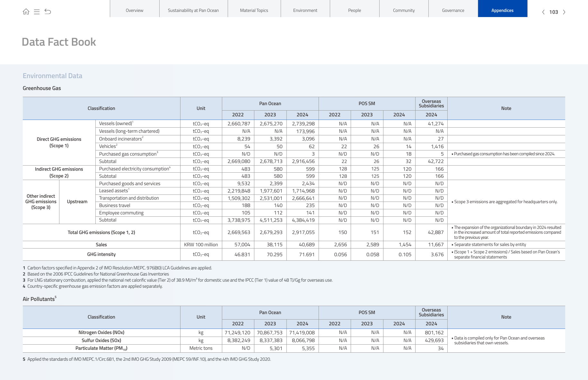This screenshot has height=380, width=588.
Task: Go to next page arrow
Action: 564,12
